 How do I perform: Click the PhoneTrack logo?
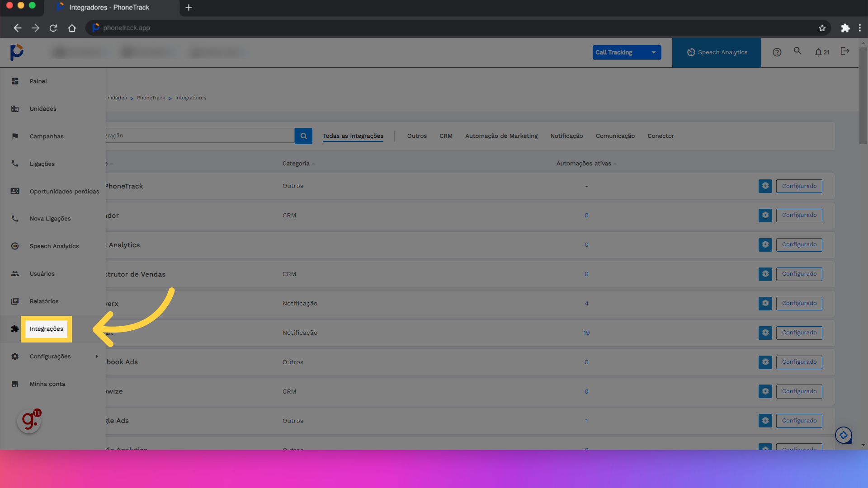17,52
